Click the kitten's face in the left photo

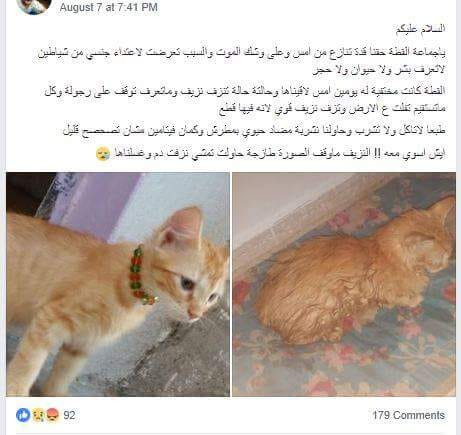click(195, 285)
